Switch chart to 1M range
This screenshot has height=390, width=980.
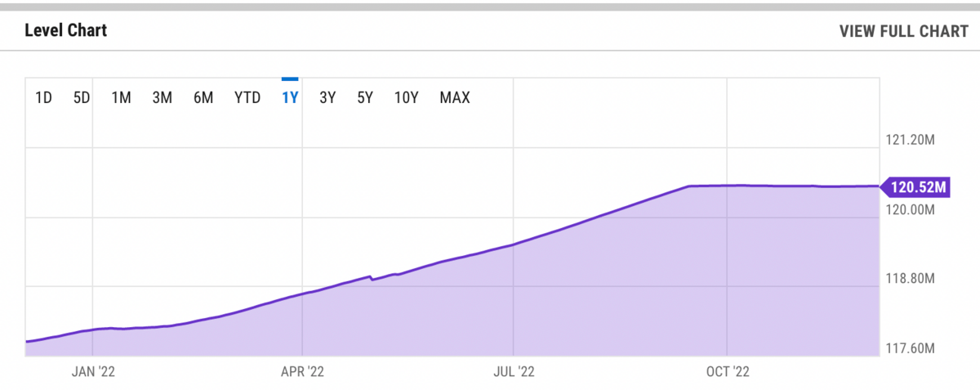click(x=121, y=98)
